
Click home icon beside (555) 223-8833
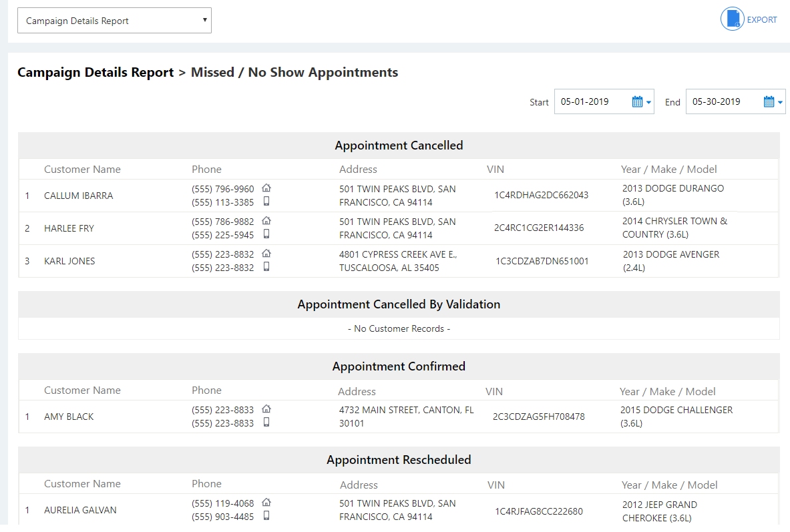click(266, 409)
